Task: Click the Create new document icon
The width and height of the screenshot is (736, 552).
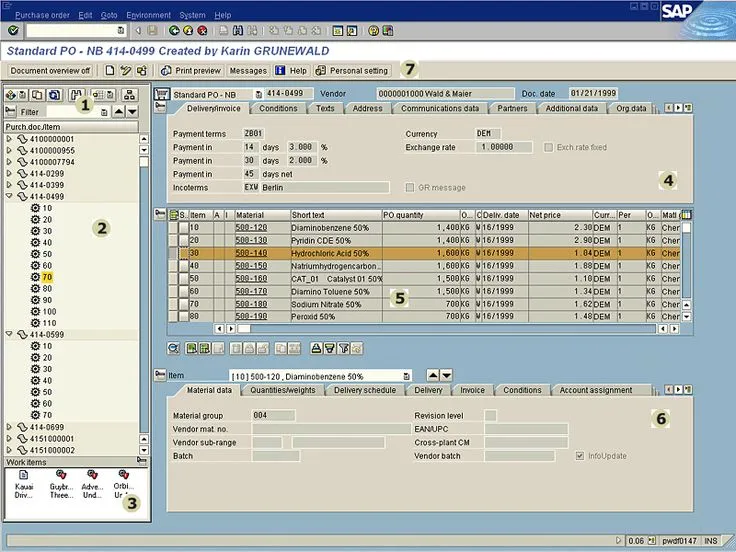Action: pyautogui.click(x=109, y=70)
